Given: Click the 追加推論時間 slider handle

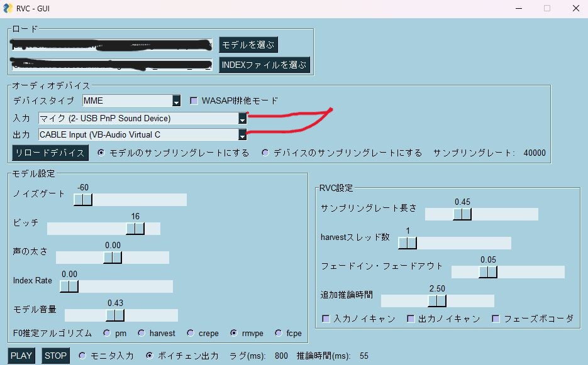Looking at the screenshot, I should tap(437, 301).
